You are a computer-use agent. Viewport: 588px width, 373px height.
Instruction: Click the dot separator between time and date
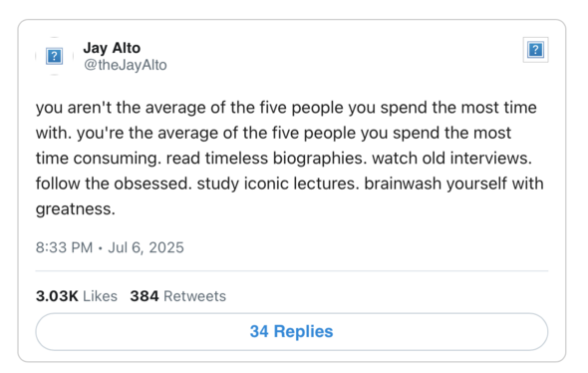click(x=101, y=248)
